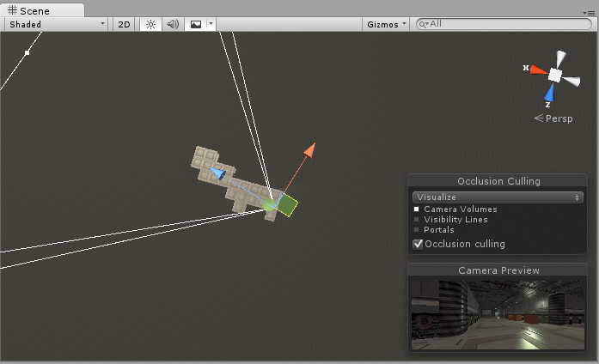599x364 pixels.
Task: Click the green plane move handle
Action: click(x=286, y=205)
